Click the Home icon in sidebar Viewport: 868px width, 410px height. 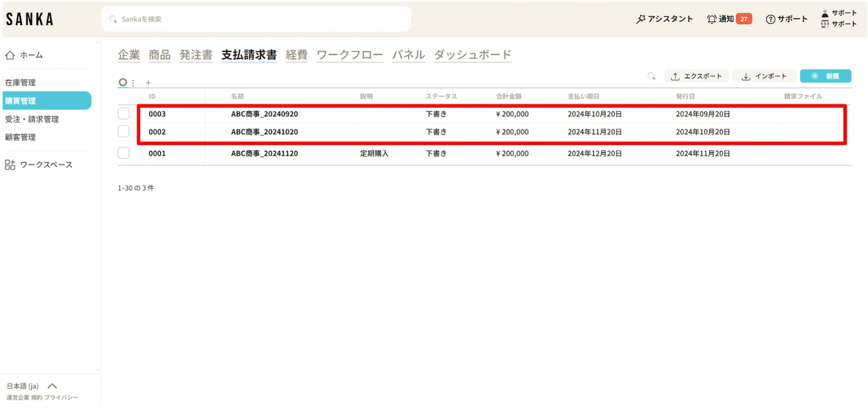[10, 56]
